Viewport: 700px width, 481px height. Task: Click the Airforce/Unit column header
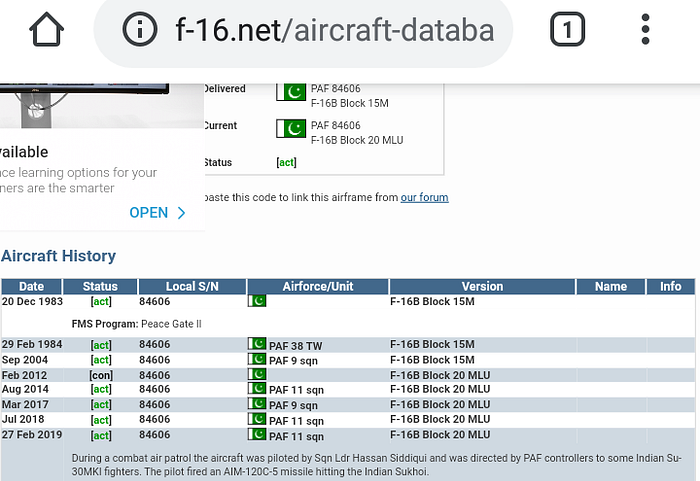click(x=318, y=286)
